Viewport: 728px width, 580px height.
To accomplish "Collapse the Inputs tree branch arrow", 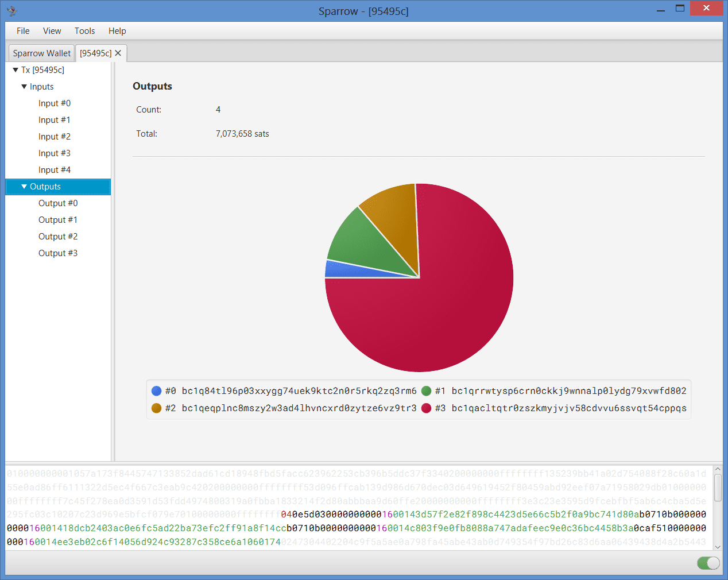I will point(24,87).
